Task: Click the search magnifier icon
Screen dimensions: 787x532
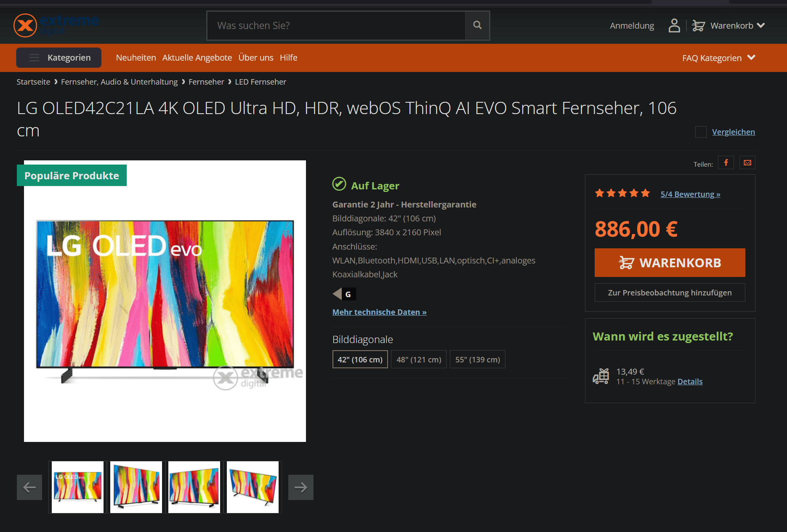Action: 477,25
